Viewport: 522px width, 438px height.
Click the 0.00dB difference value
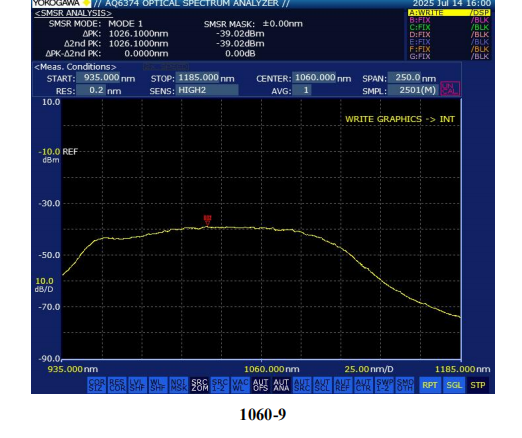point(240,54)
